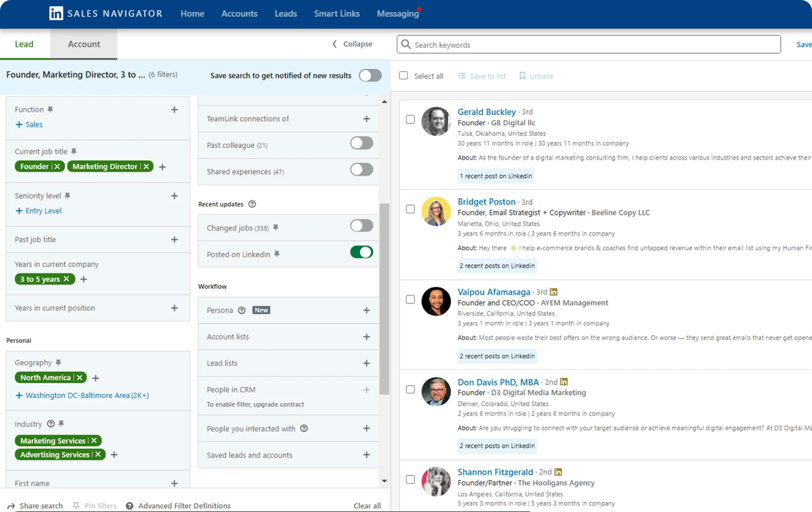Expand the First name filter
This screenshot has height=512, width=812.
point(174,483)
